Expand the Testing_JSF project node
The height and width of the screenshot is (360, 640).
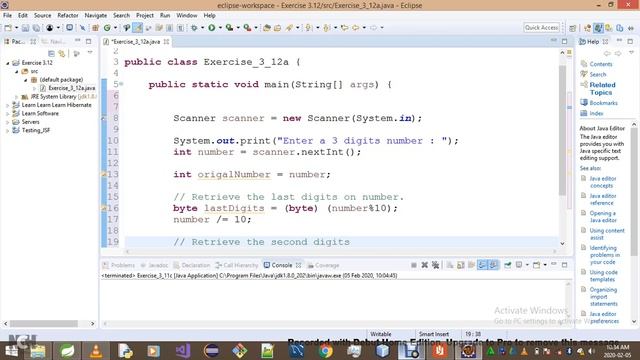point(7,131)
